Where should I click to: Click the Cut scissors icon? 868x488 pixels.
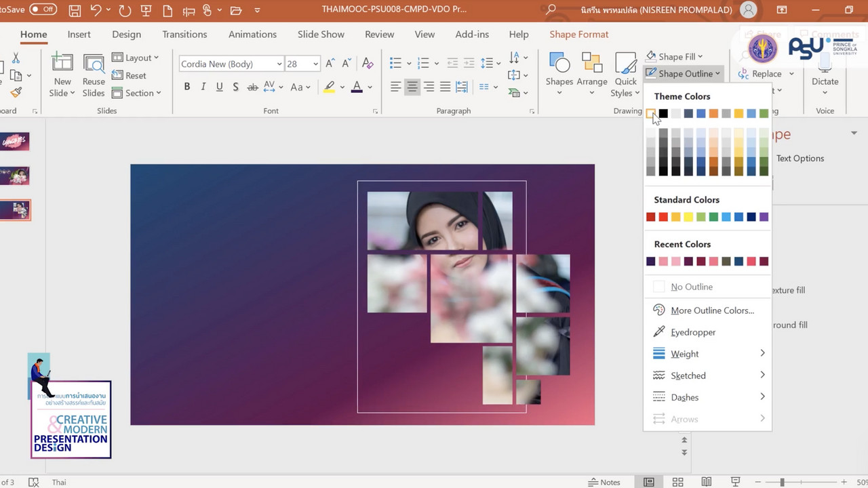point(16,58)
